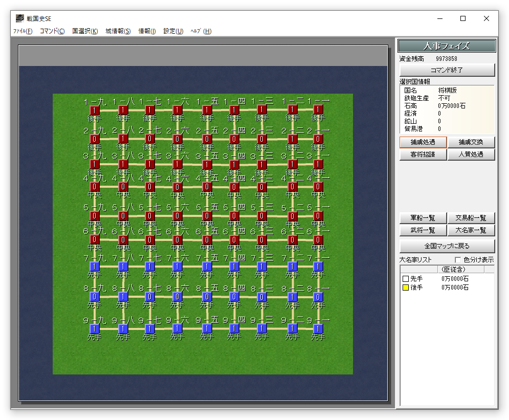Click the blue castle at 9-九
Viewport: 509px width, 420px height.
(95, 328)
